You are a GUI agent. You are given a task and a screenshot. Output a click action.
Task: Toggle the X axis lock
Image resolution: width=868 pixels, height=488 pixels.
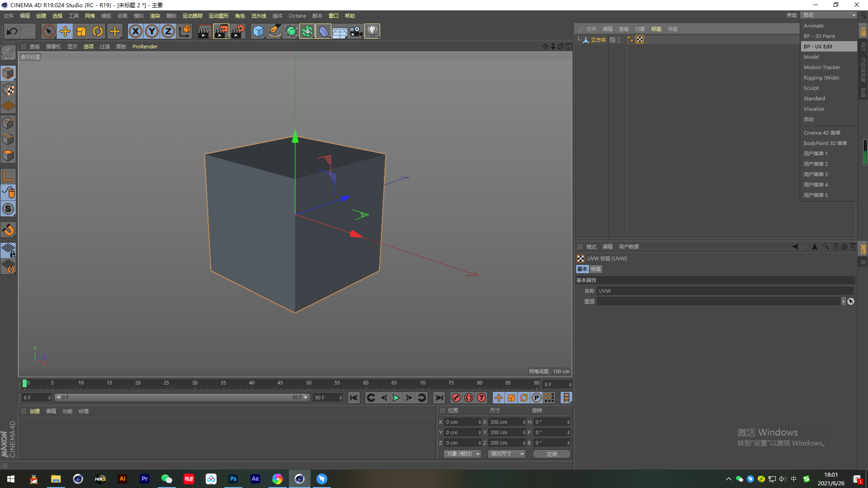tap(136, 31)
